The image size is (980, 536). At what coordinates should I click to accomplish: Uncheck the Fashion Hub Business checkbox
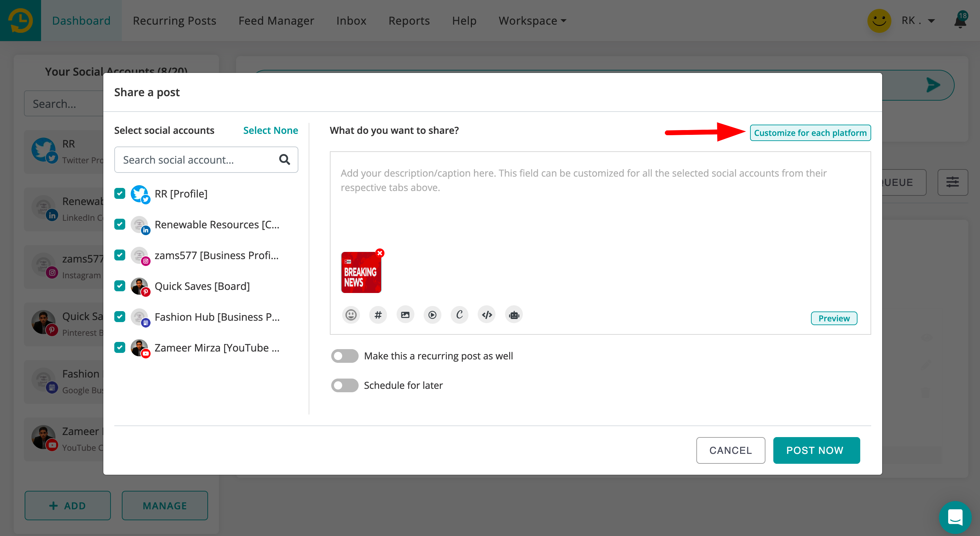tap(120, 317)
